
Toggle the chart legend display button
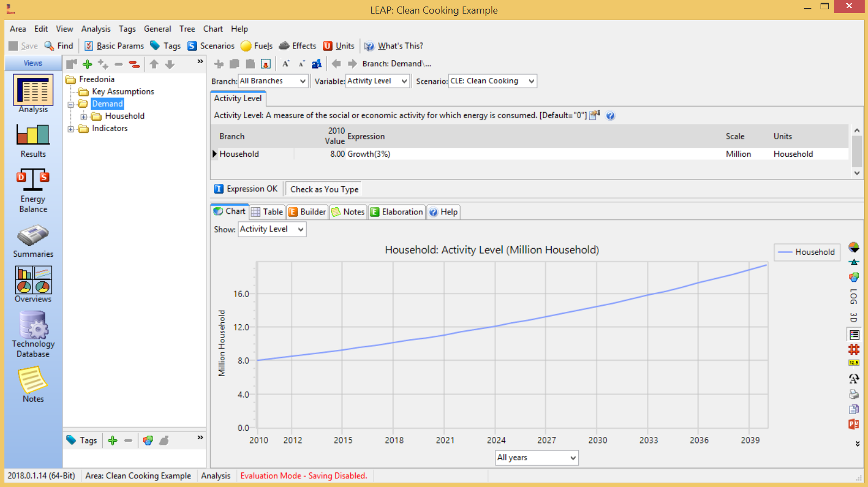854,335
